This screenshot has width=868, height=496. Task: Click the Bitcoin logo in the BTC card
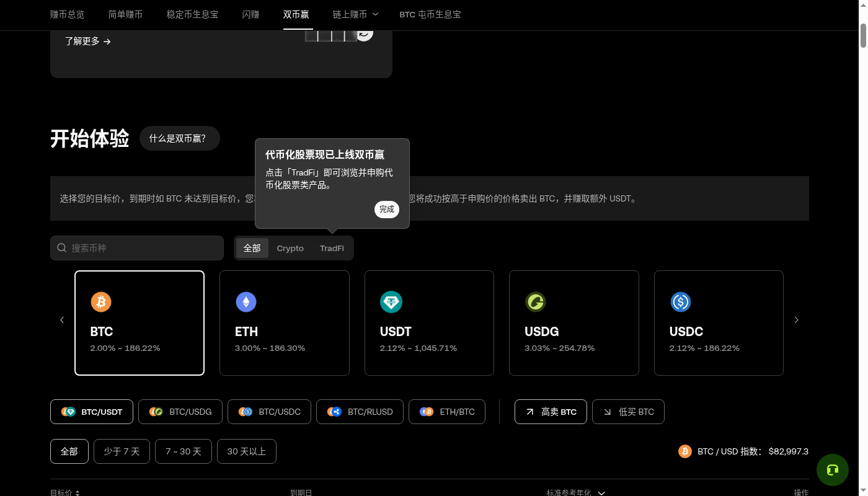[101, 302]
